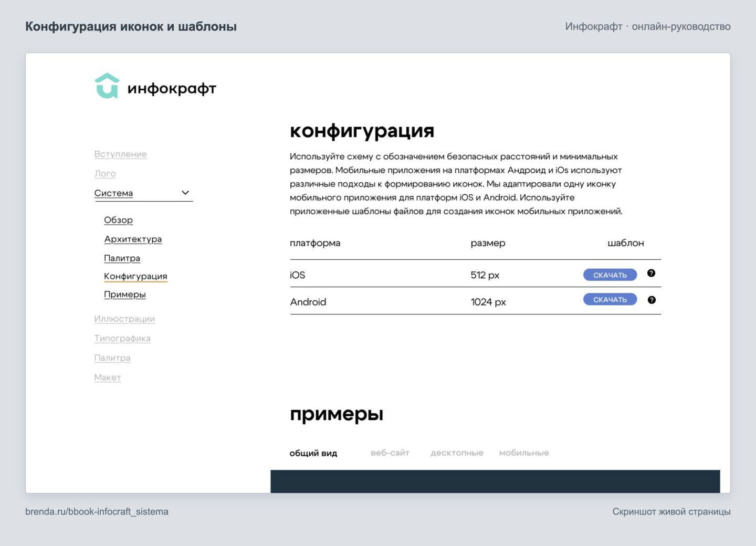The width and height of the screenshot is (756, 546).
Task: Click the dark preview banner below the tabs
Action: click(495, 481)
